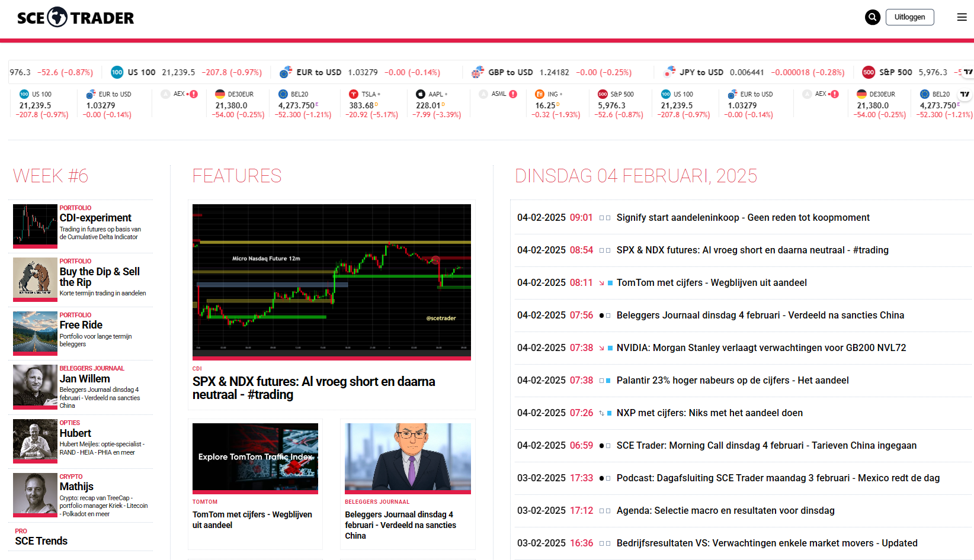Image resolution: width=974 pixels, height=560 pixels.
Task: Click the US 100 badge in the top ticker tape
Action: [x=117, y=72]
